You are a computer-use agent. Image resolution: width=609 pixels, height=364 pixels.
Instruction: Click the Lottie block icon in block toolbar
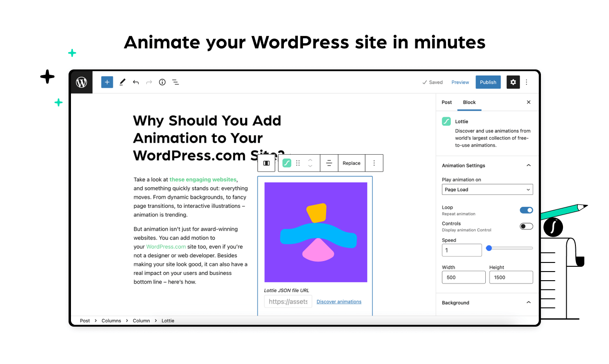[287, 163]
